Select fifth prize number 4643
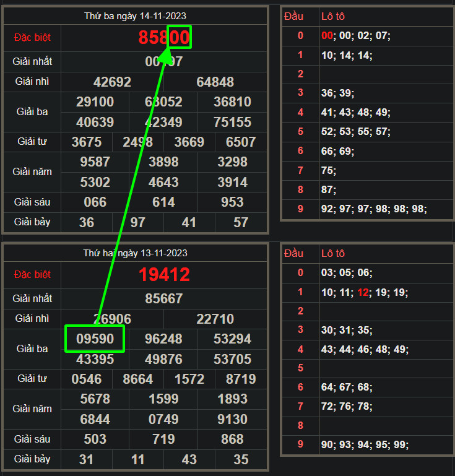 (163, 182)
